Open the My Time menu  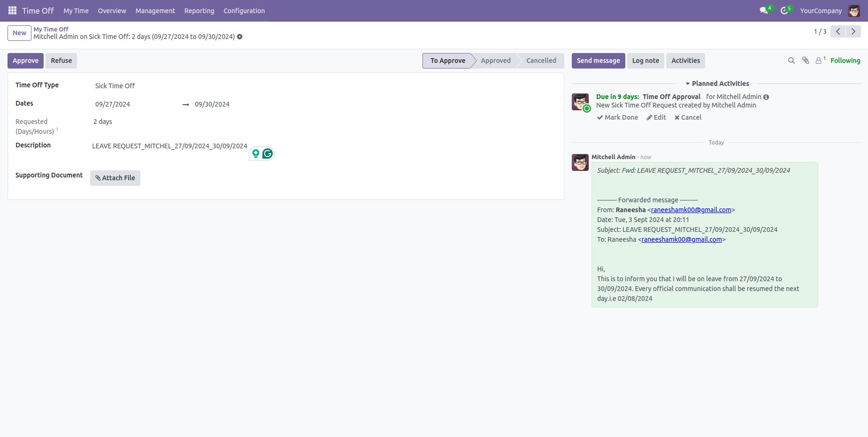point(76,11)
